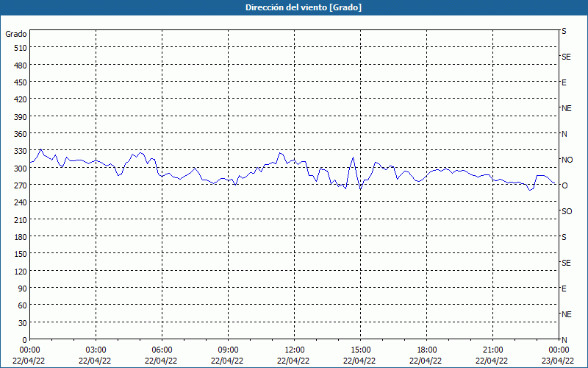Select the 270 value on the degree axis
Viewport: 588px width, 368px height.
(21, 185)
